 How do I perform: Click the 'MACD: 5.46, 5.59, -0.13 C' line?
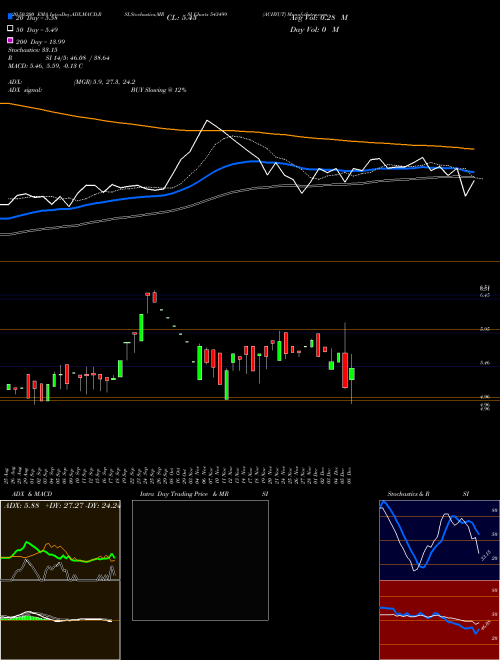pos(45,66)
